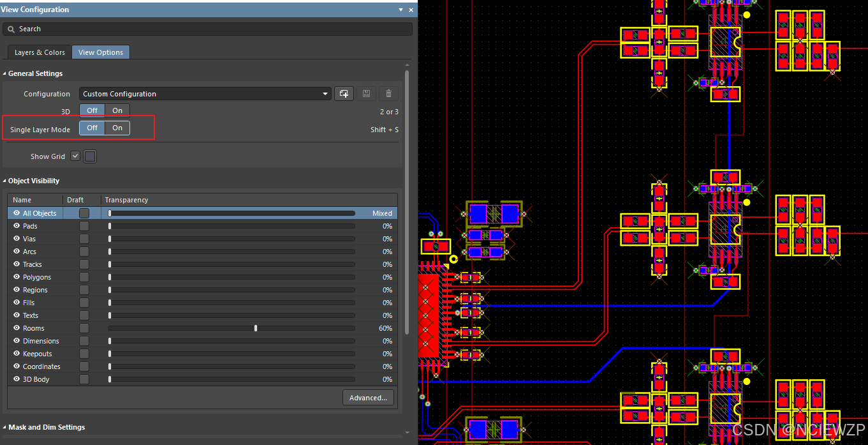Hide Vias using its eye icon
Viewport: 868px width, 445px height.
(x=17, y=239)
